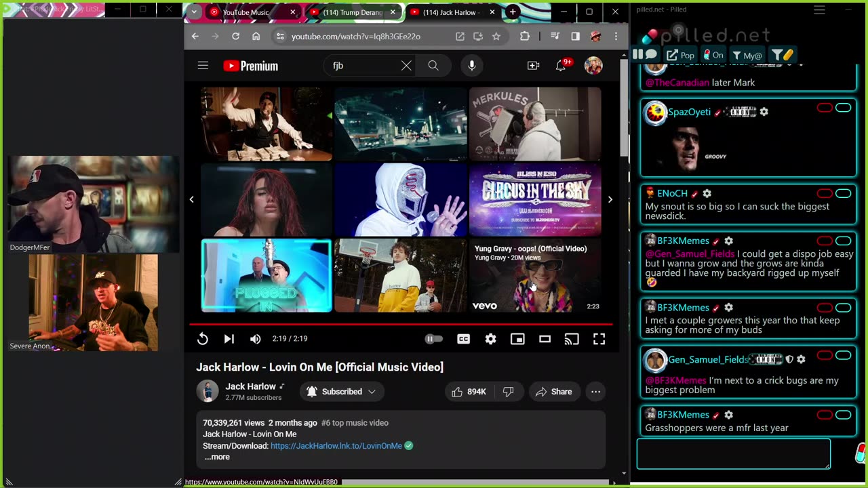The image size is (868, 488).
Task: Go back in browser history
Action: [x=195, y=37]
